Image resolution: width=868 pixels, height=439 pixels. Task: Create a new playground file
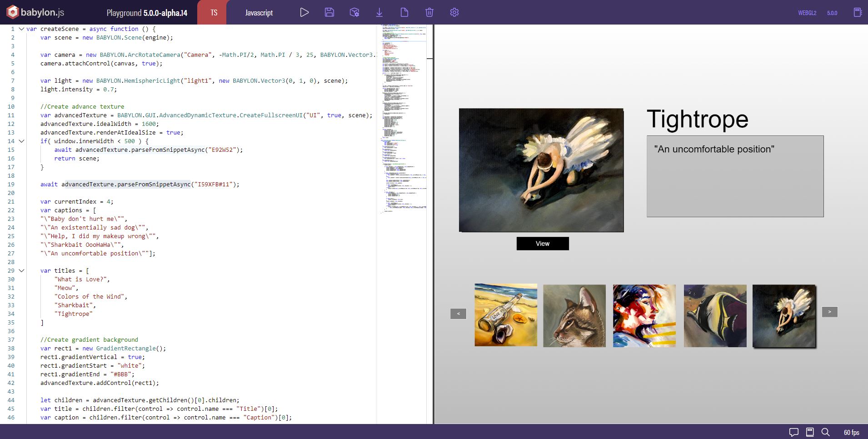pos(404,12)
